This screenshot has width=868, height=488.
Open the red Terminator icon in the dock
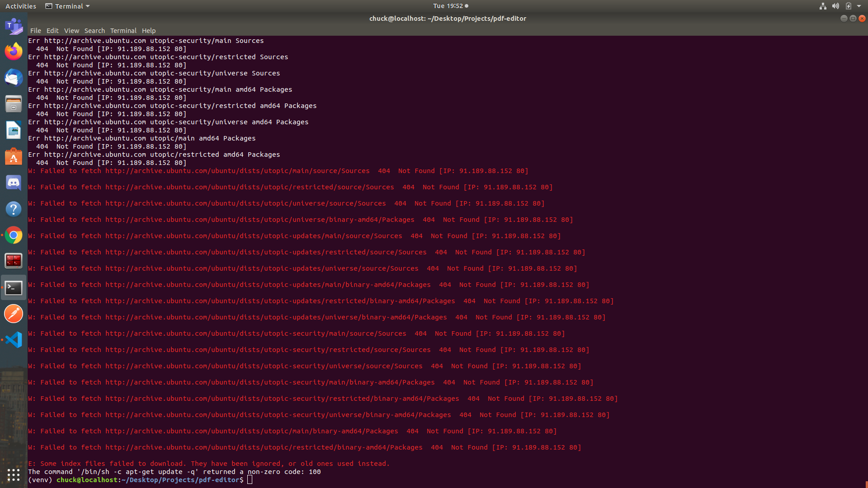[14, 261]
